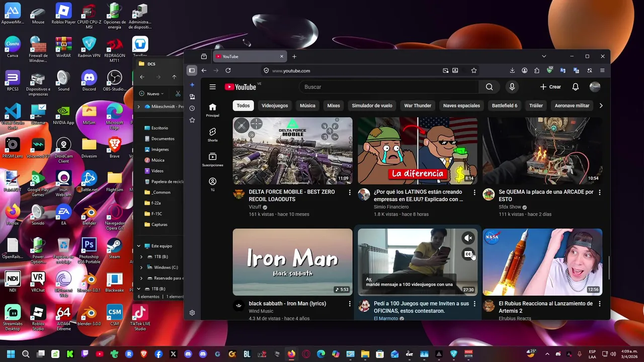Open options for LATINOS empresas video
The image size is (644, 362).
click(x=474, y=192)
